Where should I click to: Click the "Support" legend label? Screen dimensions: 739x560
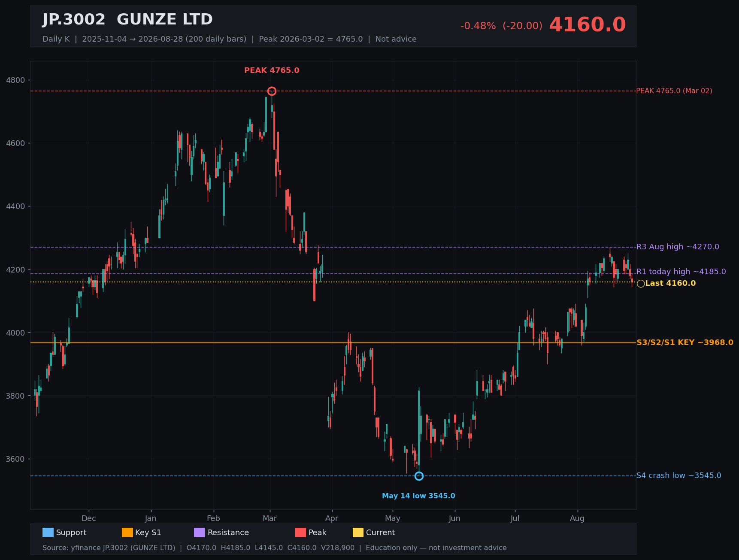pos(71,533)
